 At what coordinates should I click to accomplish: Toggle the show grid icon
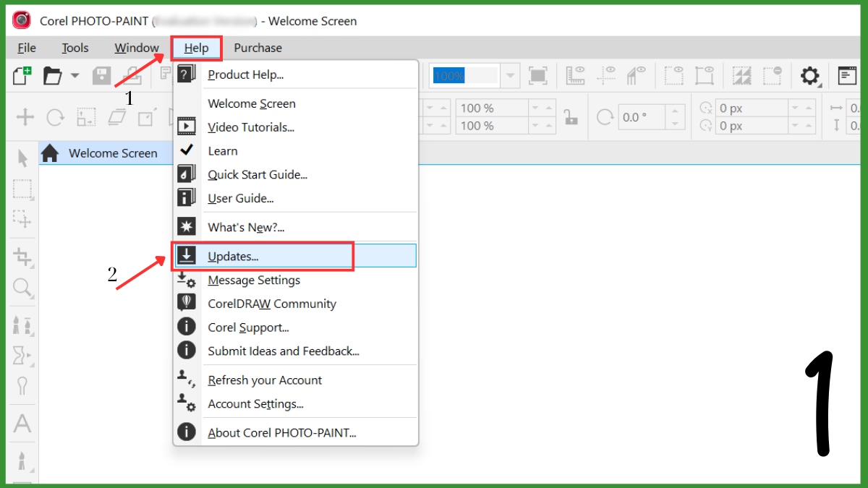636,75
